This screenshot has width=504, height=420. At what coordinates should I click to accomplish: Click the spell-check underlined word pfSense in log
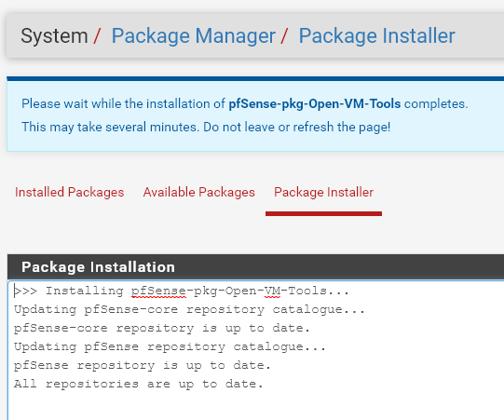click(x=158, y=291)
